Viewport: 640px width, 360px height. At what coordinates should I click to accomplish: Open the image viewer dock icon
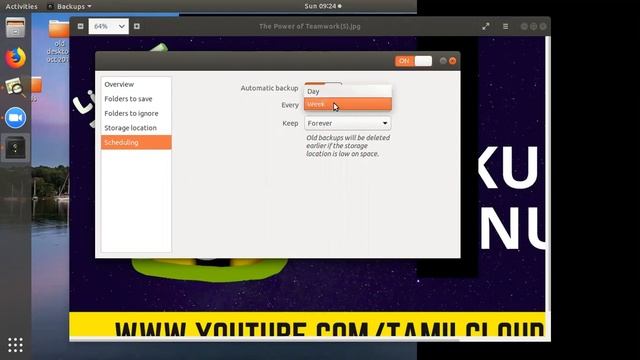point(16,88)
